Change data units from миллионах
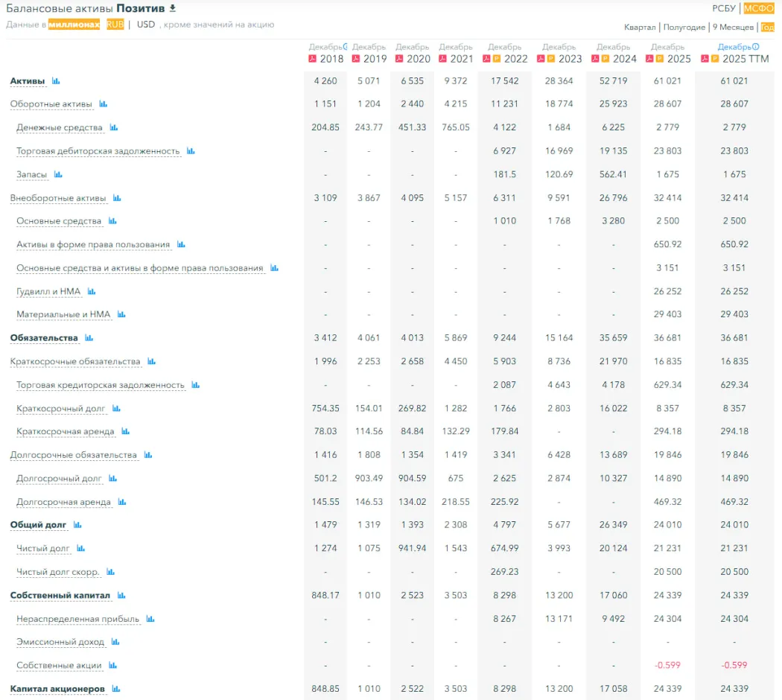 click(x=74, y=25)
